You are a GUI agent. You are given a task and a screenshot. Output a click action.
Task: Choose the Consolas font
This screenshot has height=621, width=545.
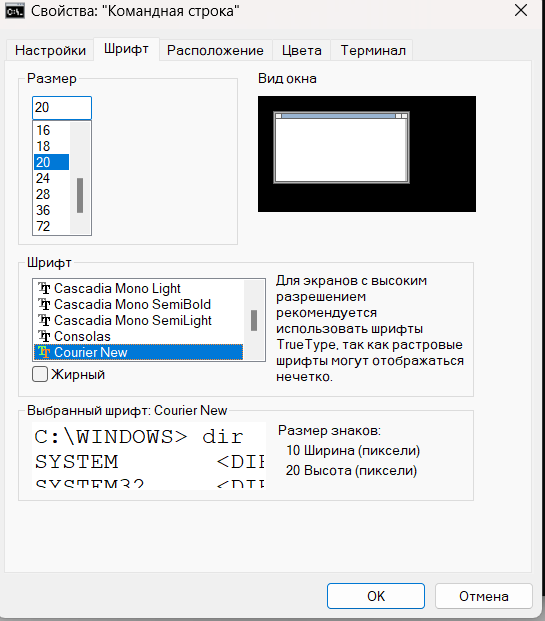click(139, 336)
